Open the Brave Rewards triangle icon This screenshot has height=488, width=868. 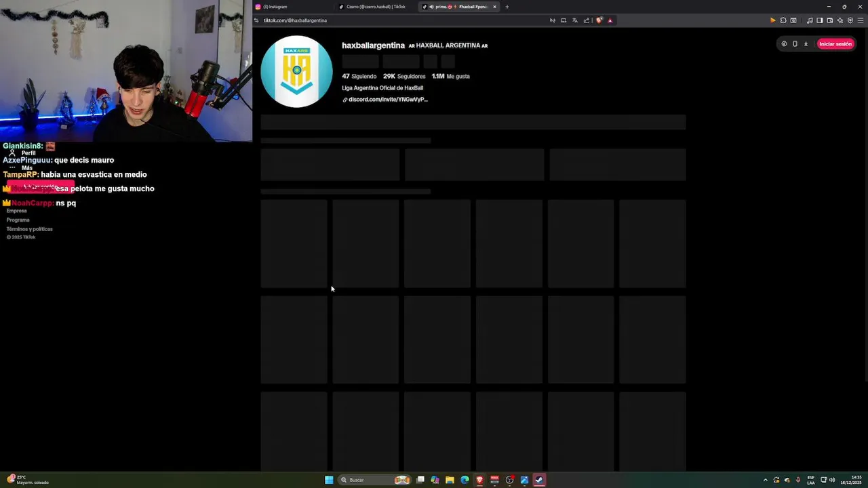tap(610, 20)
